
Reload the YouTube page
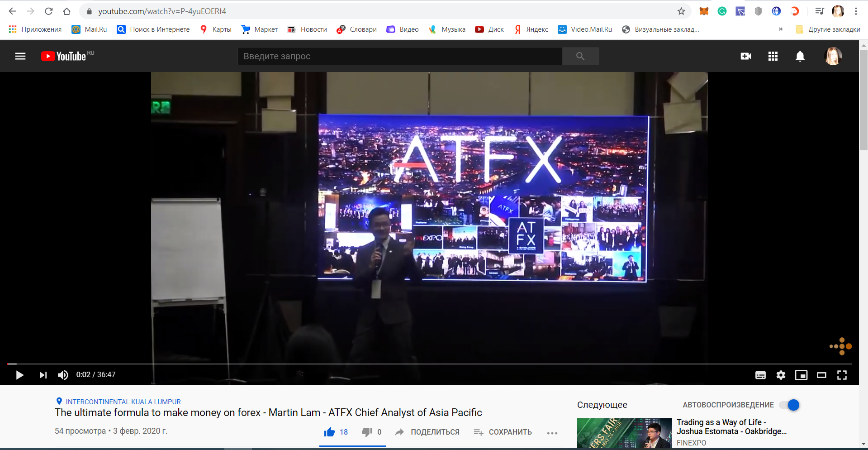click(49, 11)
